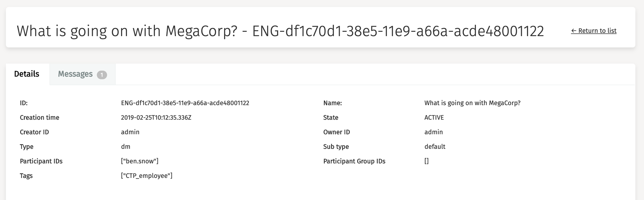This screenshot has height=200, width=644.
Task: Click the Owner ID value admin
Action: (x=434, y=132)
